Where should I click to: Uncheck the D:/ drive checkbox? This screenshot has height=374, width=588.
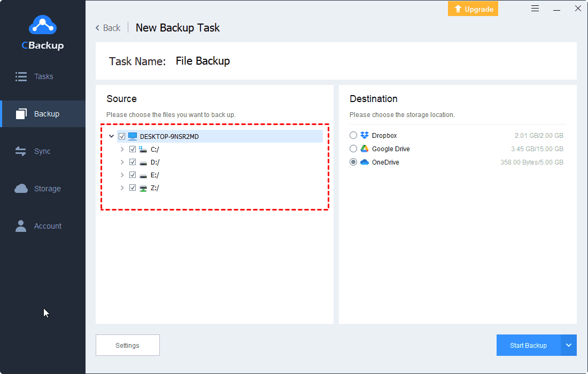click(x=133, y=162)
